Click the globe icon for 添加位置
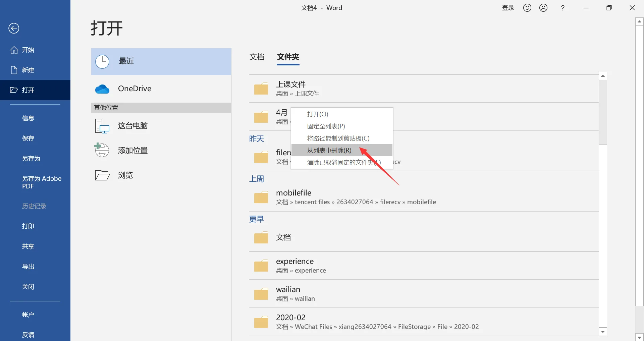Screen dimensions: 644x341 click(102, 150)
